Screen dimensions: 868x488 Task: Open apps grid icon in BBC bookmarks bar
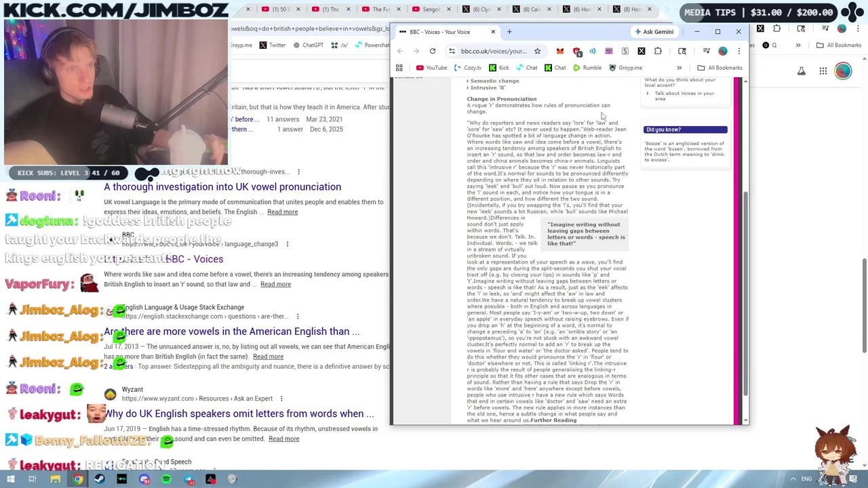[399, 68]
